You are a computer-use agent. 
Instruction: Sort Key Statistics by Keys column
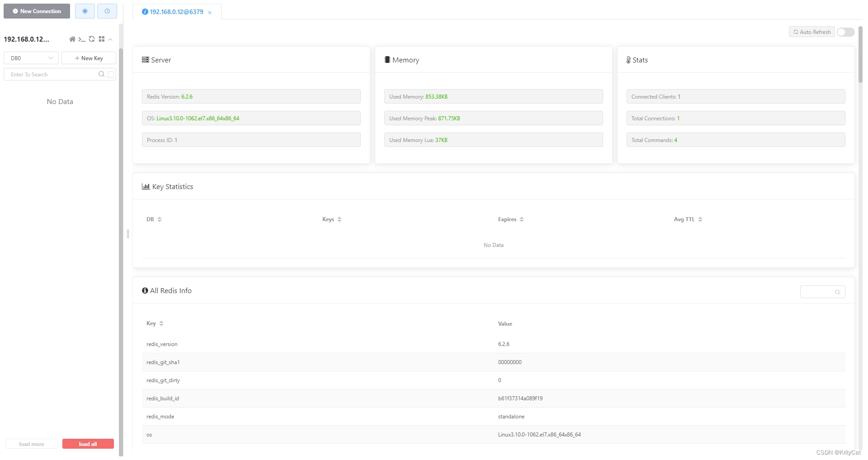339,219
